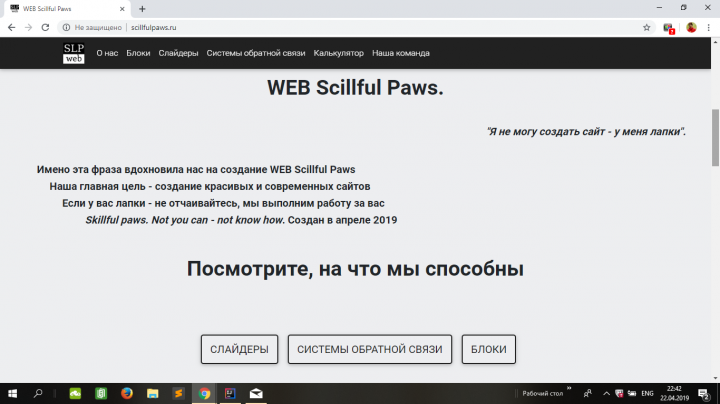The image size is (720, 404).
Task: Click Рабочий стол toolbar label
Action: pyautogui.click(x=542, y=393)
